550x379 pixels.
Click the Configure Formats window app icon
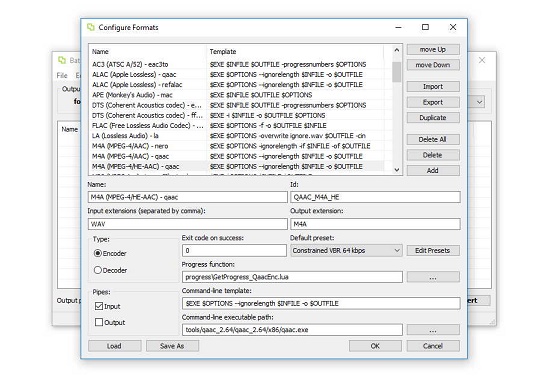91,27
